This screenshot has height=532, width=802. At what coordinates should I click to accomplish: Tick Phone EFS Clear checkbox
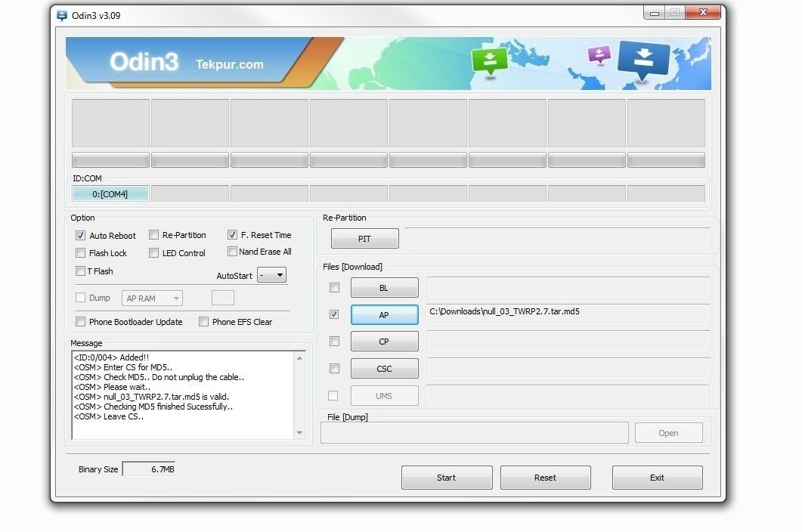pos(203,321)
